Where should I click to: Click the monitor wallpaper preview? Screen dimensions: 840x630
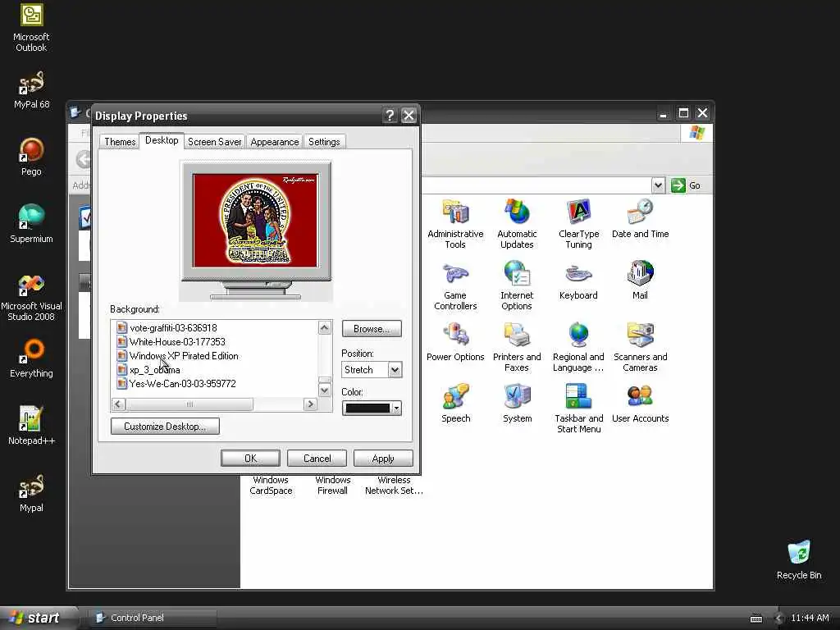point(256,220)
